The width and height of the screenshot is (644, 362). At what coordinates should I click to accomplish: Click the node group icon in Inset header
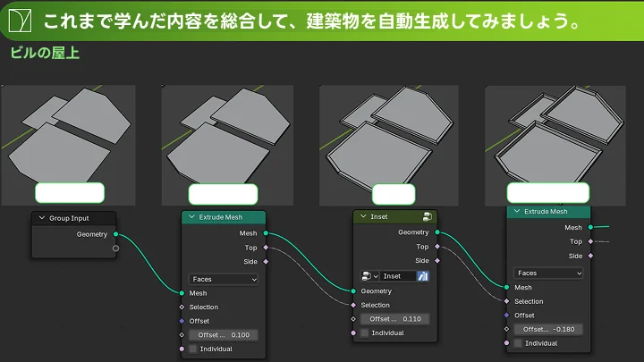(428, 216)
